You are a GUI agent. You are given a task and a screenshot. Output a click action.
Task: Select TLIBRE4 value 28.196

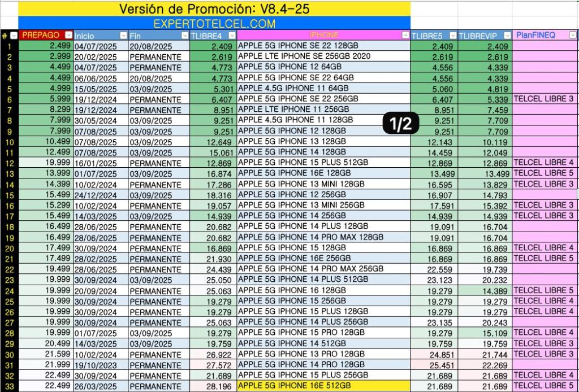pos(213,386)
